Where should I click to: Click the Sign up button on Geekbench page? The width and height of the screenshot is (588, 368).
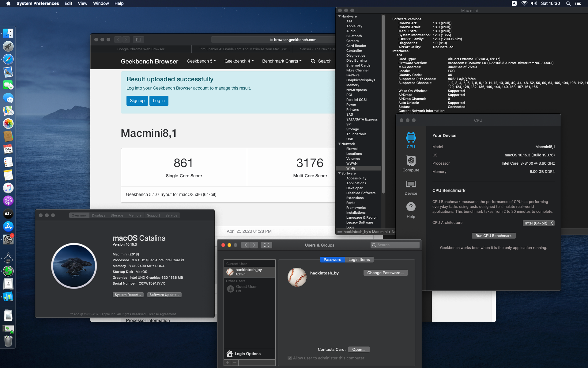click(x=137, y=101)
